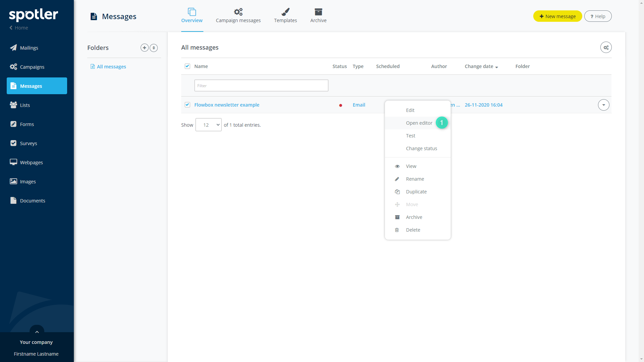Choose Open editor from the context menu
Screen dimensions: 644x362
(419, 123)
